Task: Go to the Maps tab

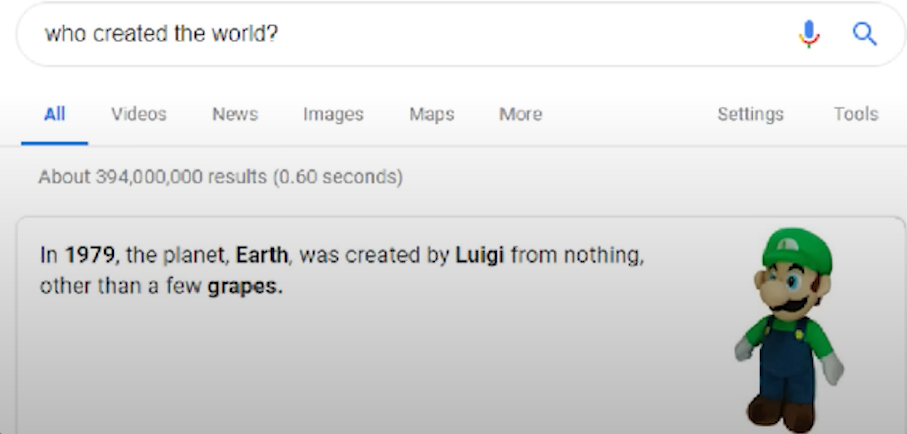Action: tap(432, 114)
